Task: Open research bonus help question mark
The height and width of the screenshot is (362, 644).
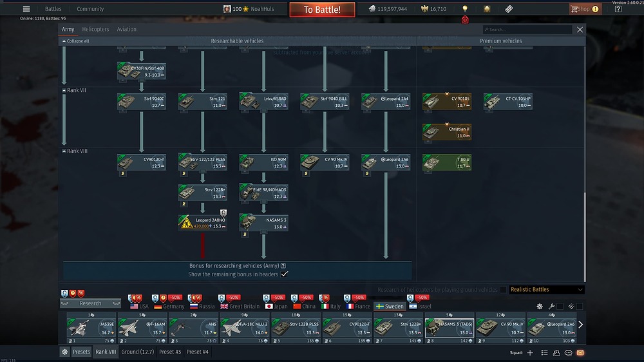Action: [x=283, y=266]
